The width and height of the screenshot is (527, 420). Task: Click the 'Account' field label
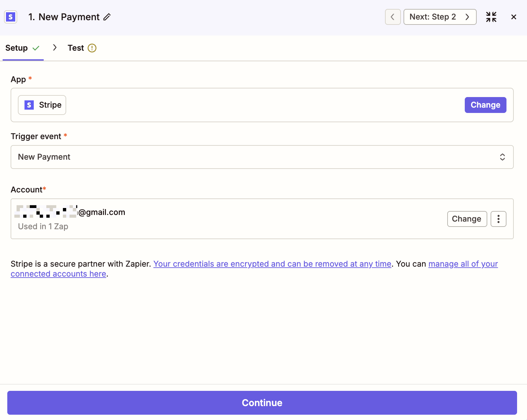pos(26,190)
